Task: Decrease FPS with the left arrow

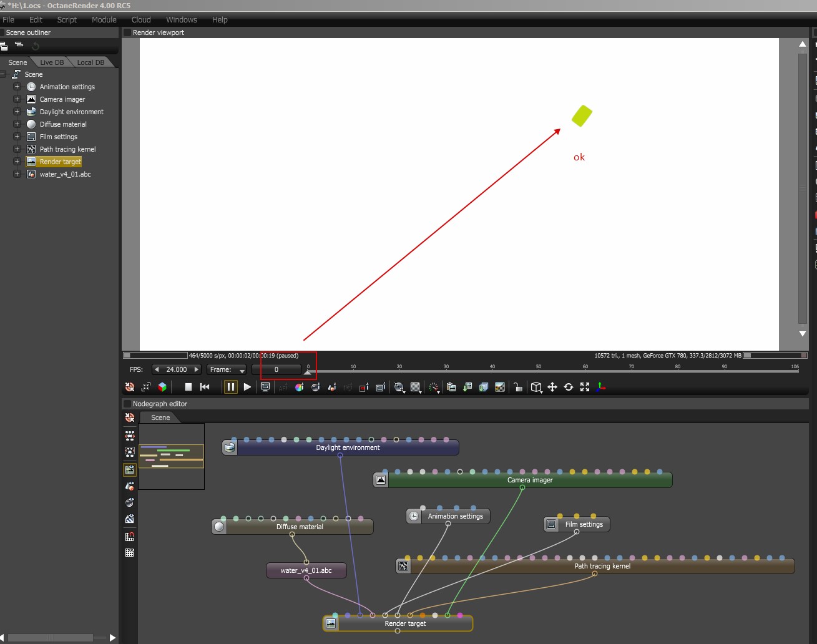Action: click(157, 369)
